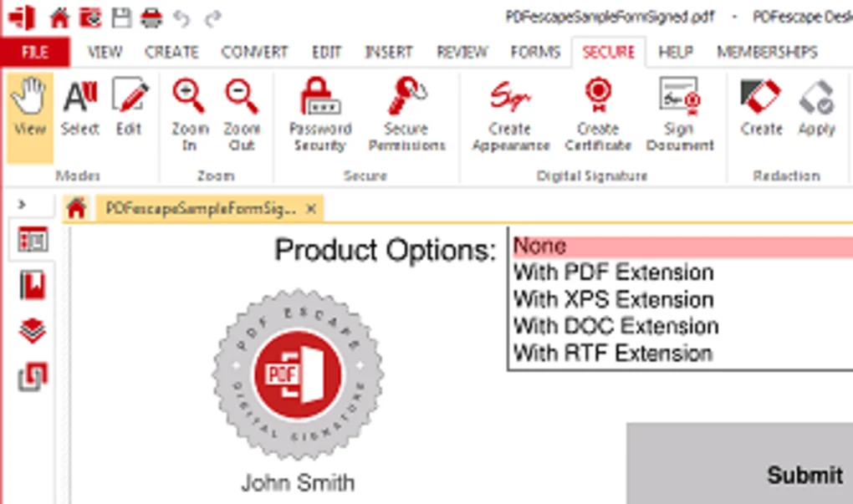Open the FORMS ribbon tab
Image resolution: width=853 pixels, height=504 pixels.
pos(535,52)
